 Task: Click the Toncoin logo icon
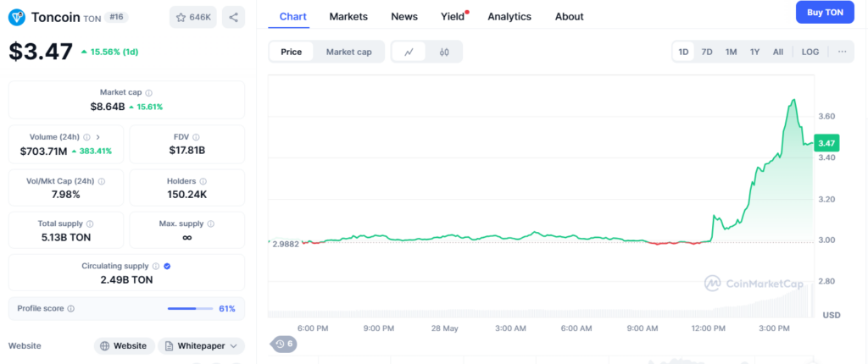pyautogui.click(x=17, y=17)
